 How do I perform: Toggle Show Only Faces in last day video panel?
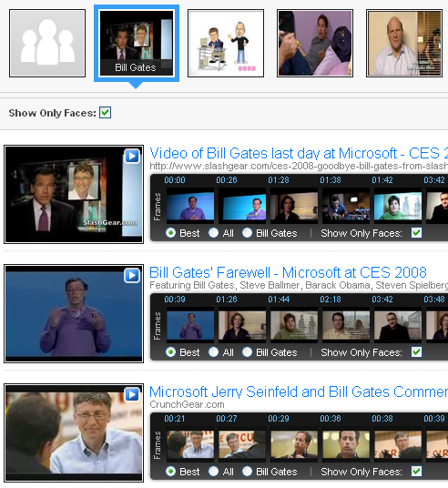point(416,233)
